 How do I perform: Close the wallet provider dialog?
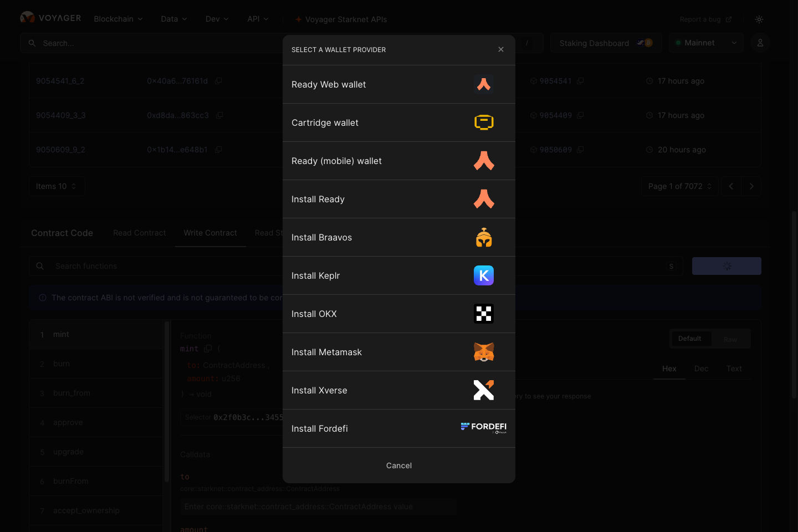[x=501, y=49]
